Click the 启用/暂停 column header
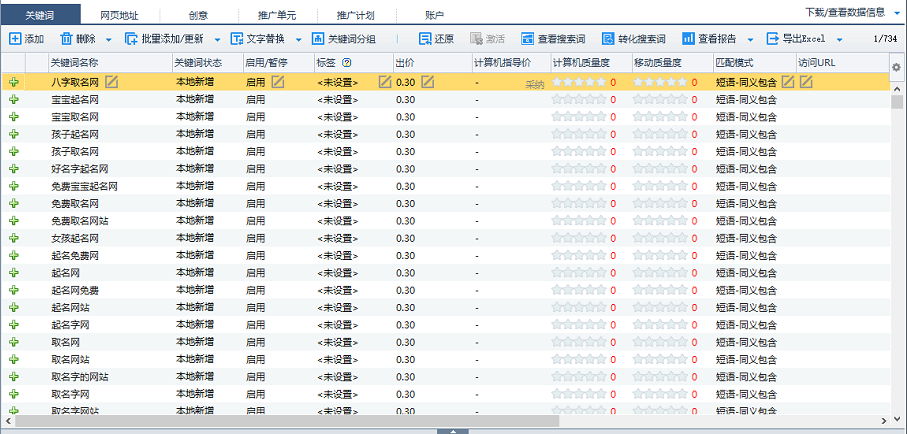Screen dimensions: 907x434 (278, 62)
